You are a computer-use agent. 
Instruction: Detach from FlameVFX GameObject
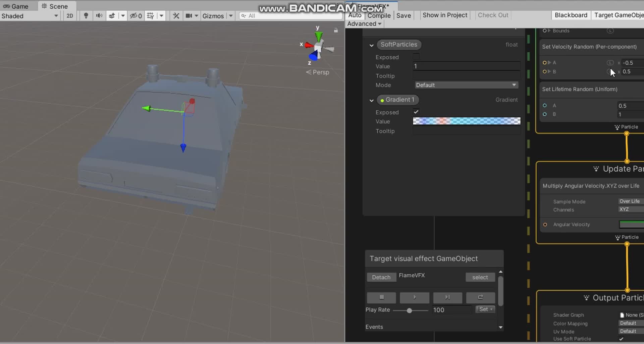[381, 277]
